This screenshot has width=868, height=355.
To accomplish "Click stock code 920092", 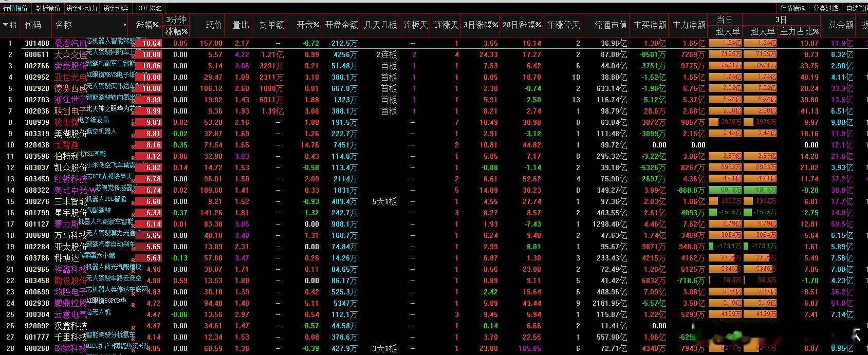I will [x=37, y=326].
